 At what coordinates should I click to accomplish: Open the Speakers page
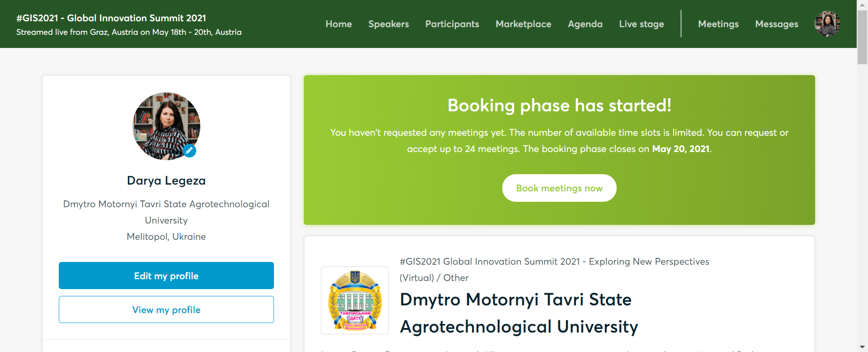point(388,24)
